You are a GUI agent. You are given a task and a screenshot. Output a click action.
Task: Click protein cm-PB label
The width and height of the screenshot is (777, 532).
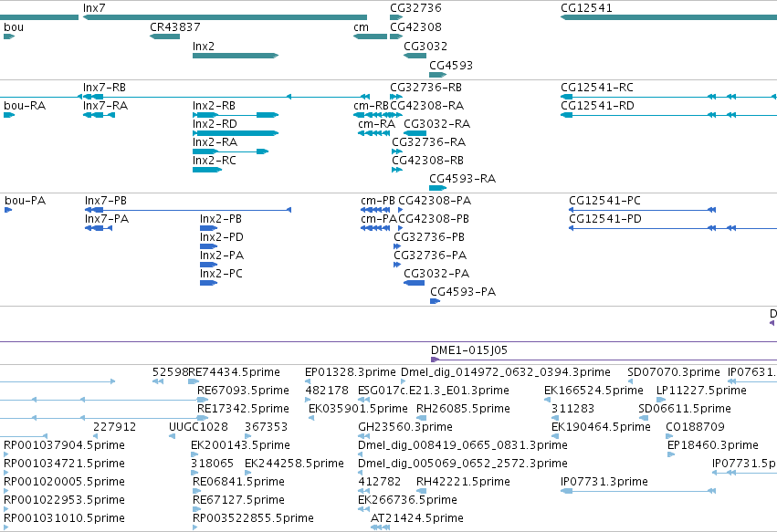click(x=378, y=201)
